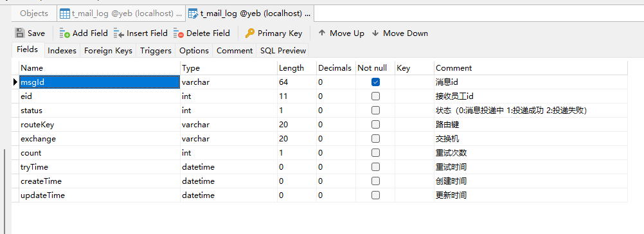
Task: Uncheck Not null for msgId
Action: (x=375, y=82)
